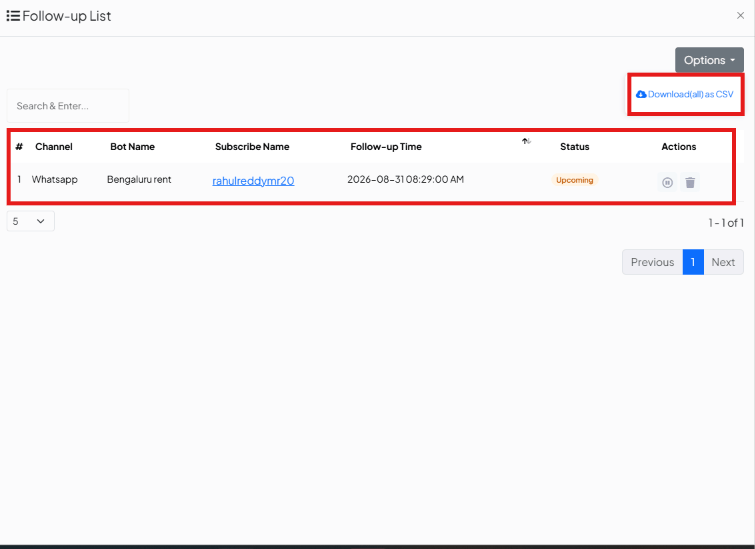Open the Options dropdown
755x549 pixels.
(x=709, y=60)
